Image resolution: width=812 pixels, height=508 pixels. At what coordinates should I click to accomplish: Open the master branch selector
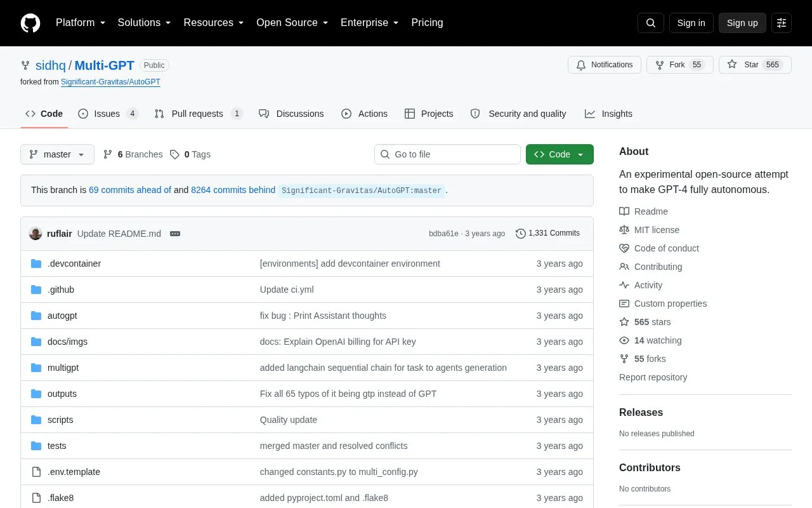57,154
